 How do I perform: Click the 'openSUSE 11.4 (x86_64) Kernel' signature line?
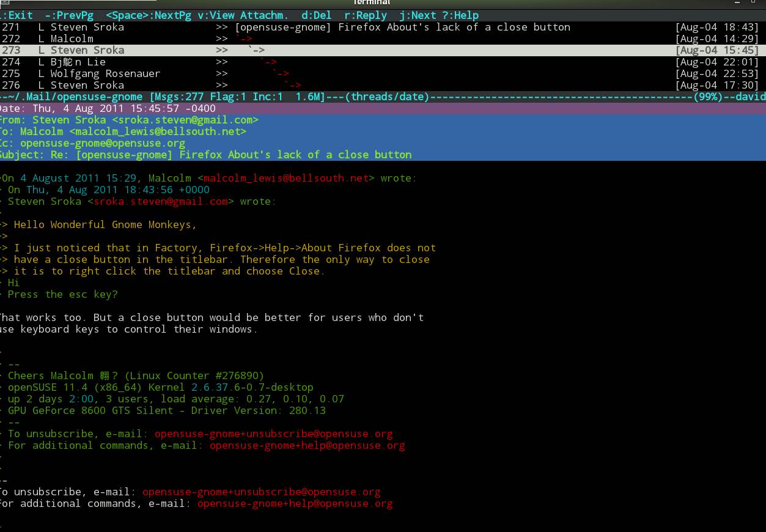tap(161, 387)
